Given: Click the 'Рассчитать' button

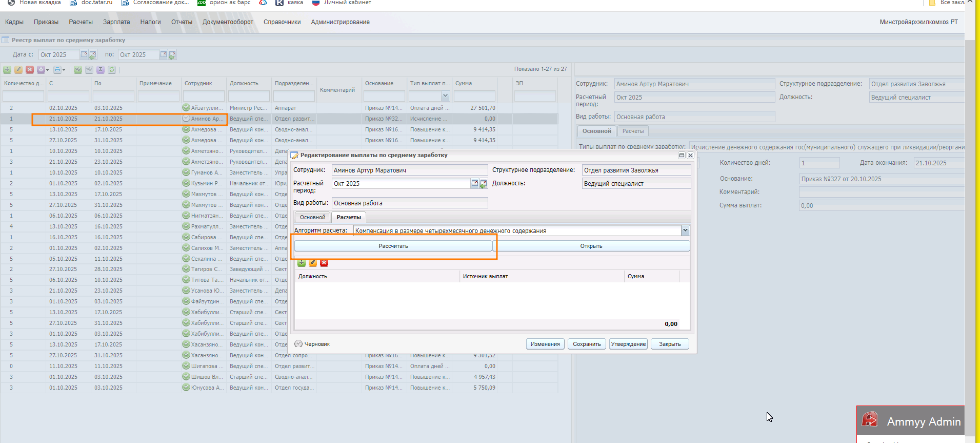Looking at the screenshot, I should 393,246.
